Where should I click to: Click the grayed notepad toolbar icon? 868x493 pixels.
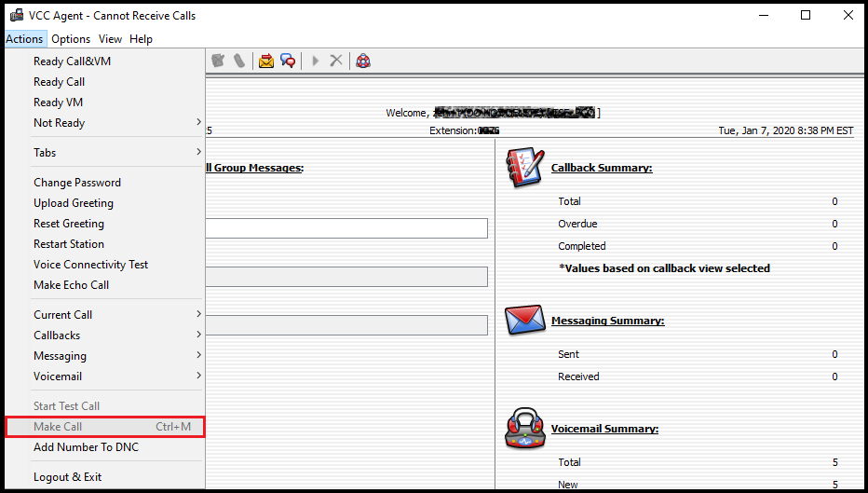[x=218, y=61]
